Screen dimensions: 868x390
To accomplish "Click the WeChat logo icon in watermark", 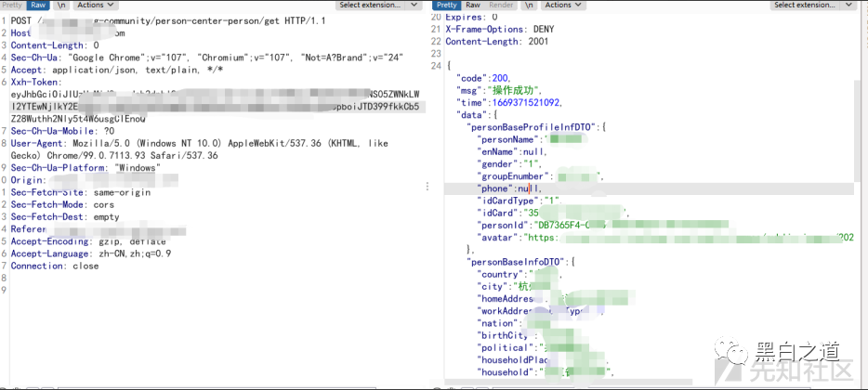I will (x=736, y=354).
